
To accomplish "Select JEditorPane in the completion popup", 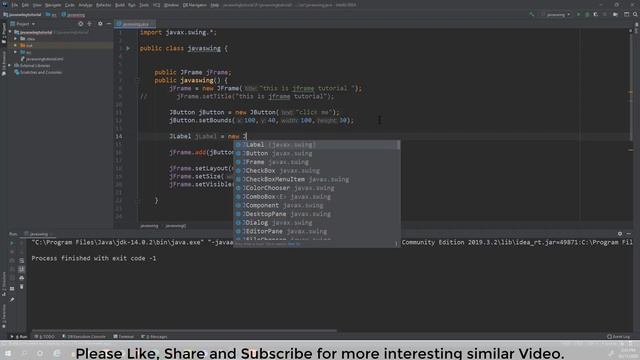I will 316,231.
